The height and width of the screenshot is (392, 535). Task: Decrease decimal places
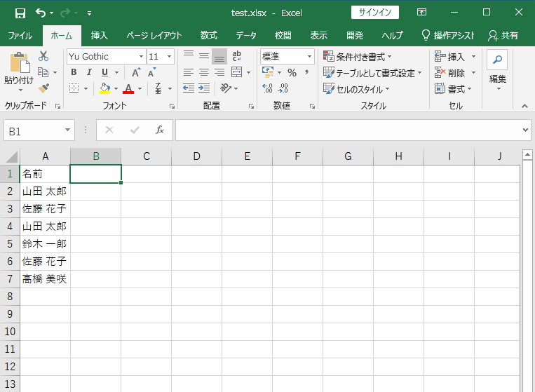pos(283,88)
